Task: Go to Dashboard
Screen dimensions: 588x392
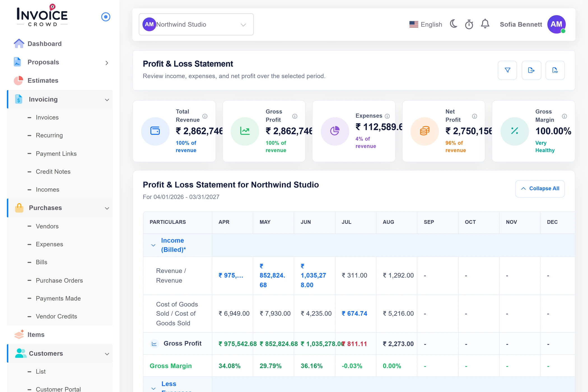Action: [x=45, y=44]
